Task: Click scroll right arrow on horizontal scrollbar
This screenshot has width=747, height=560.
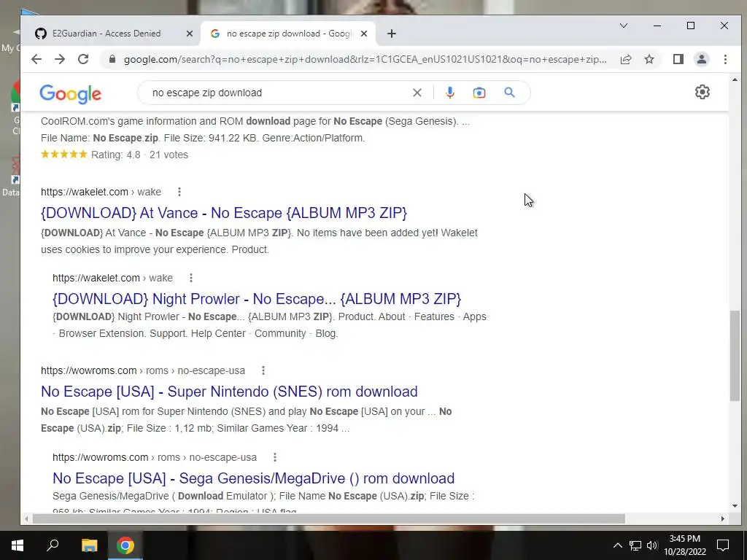Action: point(723,518)
